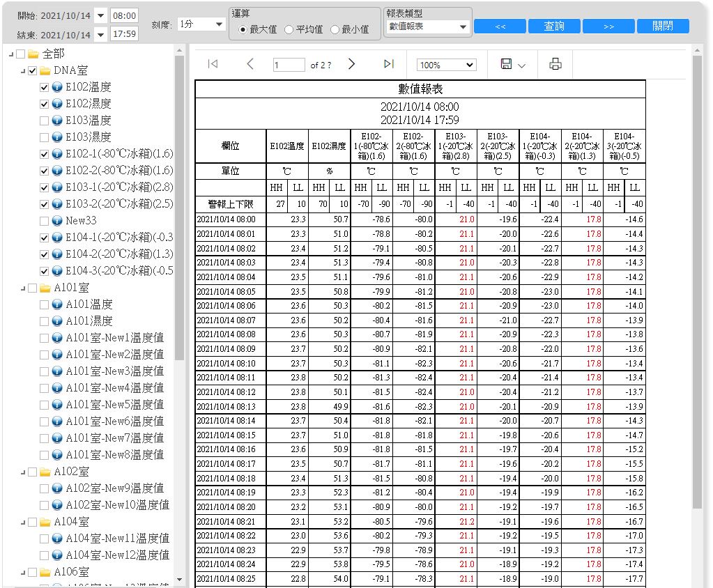Viewport: 713px width, 588px height.
Task: Click the 2021/10/14 08:10 row timestamp
Action: tap(226, 364)
